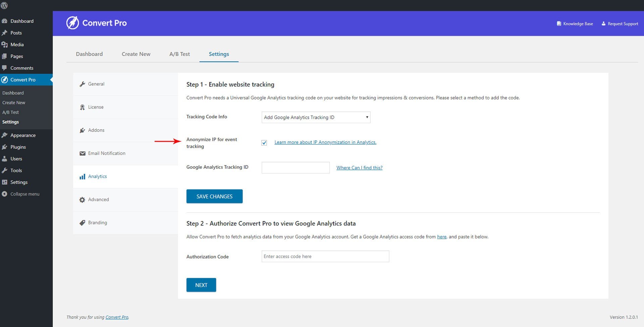Image resolution: width=644 pixels, height=327 pixels.
Task: Click the WordPress Settings sliders icon
Action: (4, 182)
